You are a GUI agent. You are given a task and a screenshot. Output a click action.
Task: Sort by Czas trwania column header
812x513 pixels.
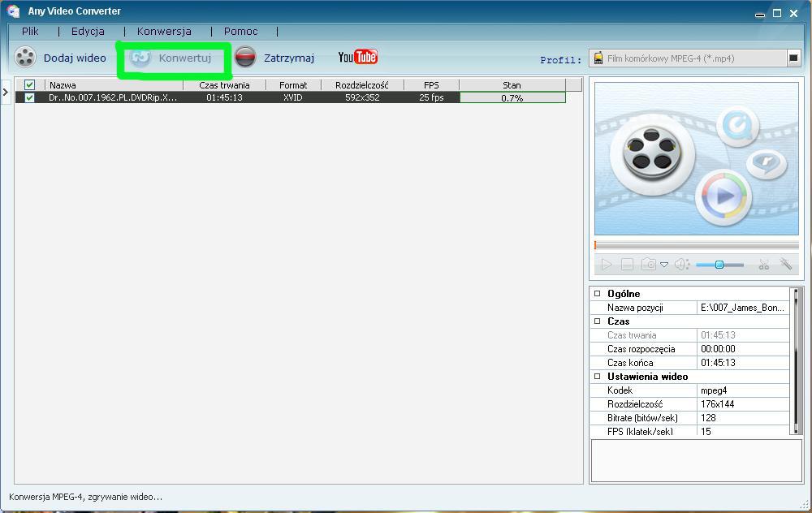(224, 85)
